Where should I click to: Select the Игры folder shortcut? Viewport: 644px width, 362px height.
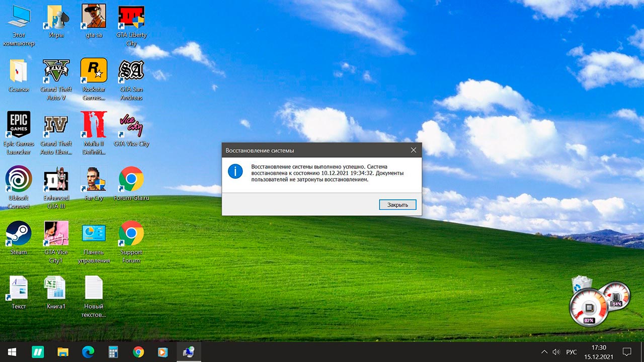point(56,22)
